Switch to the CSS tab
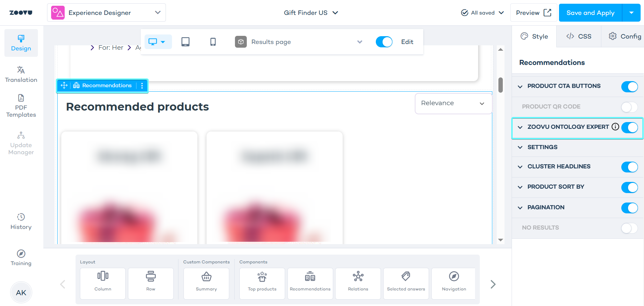The height and width of the screenshot is (306, 644). click(579, 37)
